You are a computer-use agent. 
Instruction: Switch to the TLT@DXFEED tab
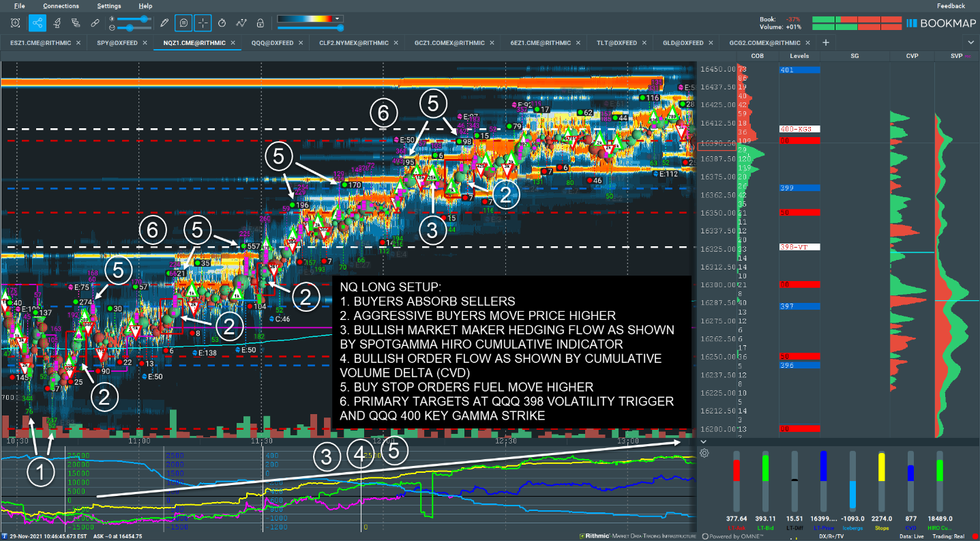click(x=617, y=43)
